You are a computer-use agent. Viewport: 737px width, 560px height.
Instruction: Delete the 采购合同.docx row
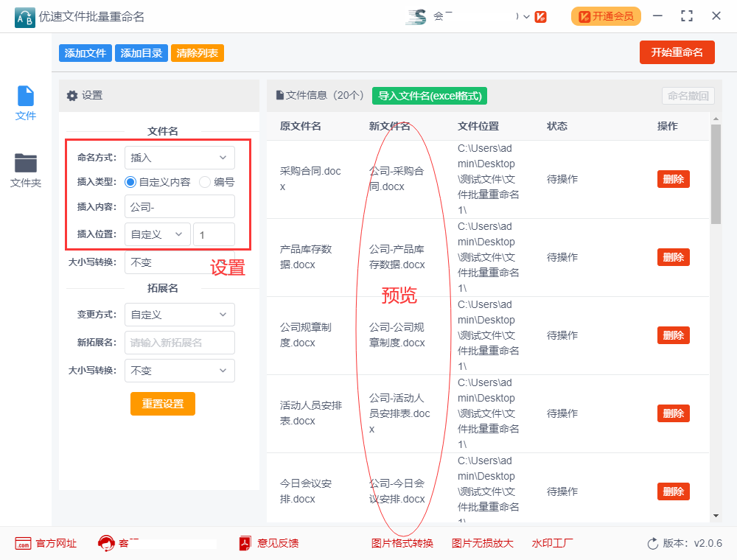(x=673, y=179)
